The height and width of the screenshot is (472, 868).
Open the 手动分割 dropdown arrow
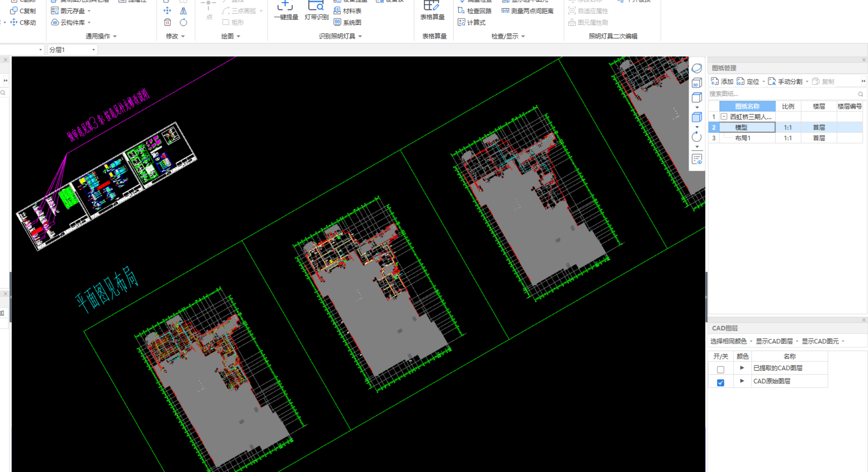(807, 81)
